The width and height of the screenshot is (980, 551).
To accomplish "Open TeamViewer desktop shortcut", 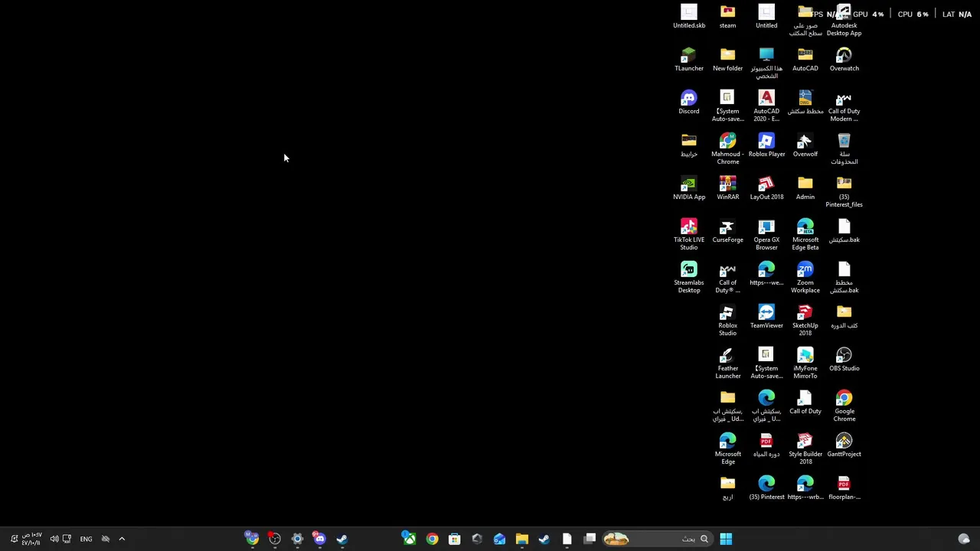I will [x=766, y=317].
